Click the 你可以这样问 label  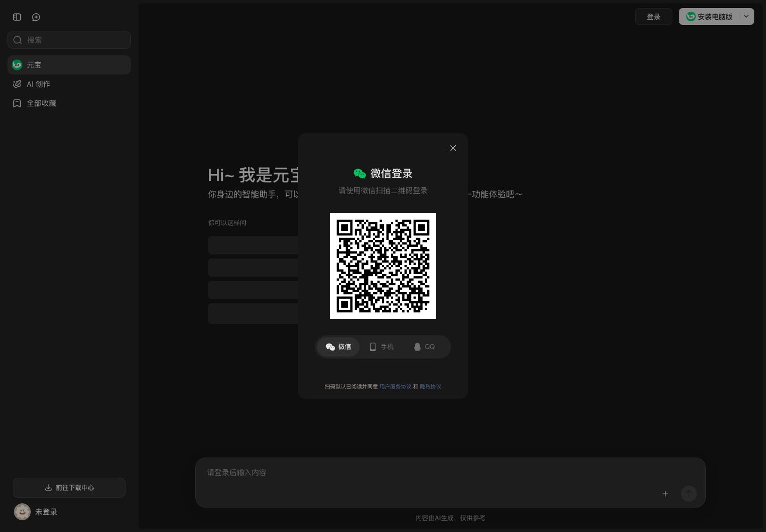pyautogui.click(x=227, y=223)
